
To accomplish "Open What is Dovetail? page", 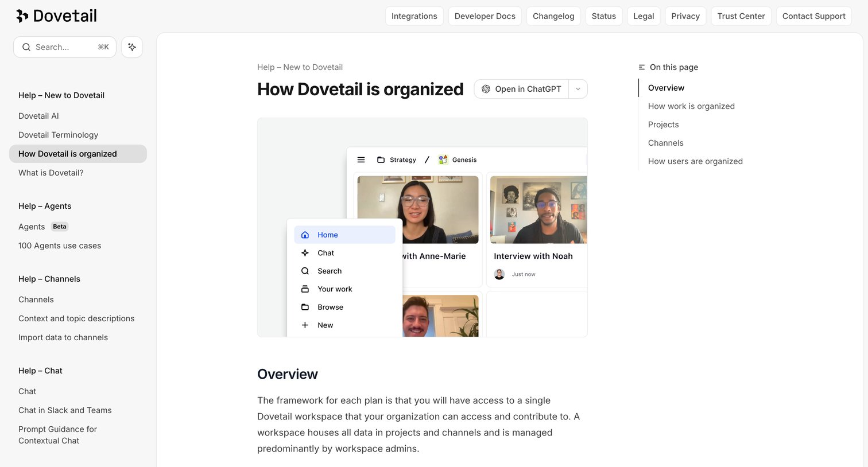I will coord(51,173).
